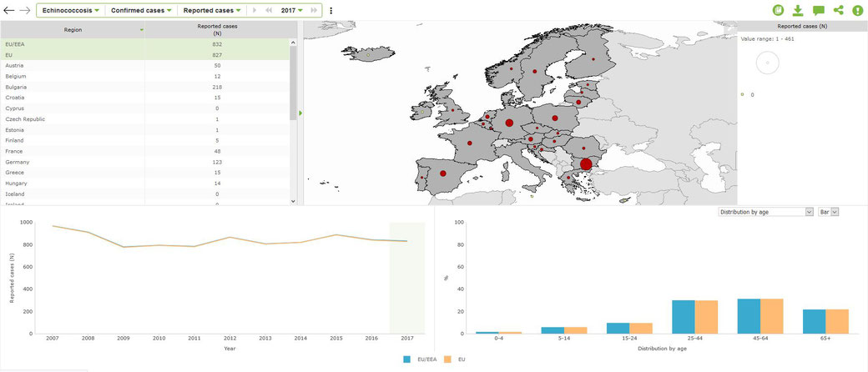
Task: Click the table vertical scrollbar thumb
Action: 294,83
